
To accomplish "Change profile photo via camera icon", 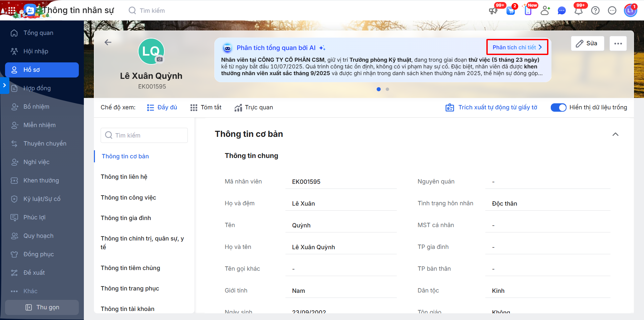I will [160, 59].
